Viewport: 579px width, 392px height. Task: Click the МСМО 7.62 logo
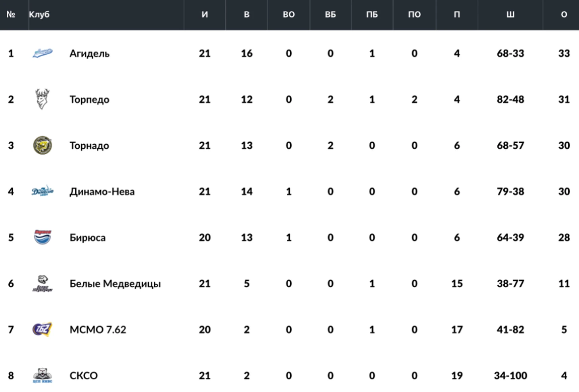coord(42,329)
